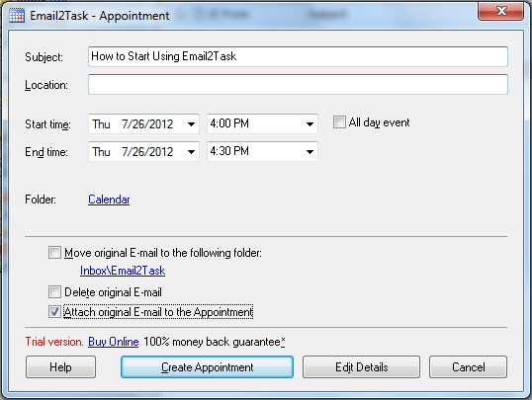Select the Edit Details button
This screenshot has height=400, width=532.
[x=361, y=367]
